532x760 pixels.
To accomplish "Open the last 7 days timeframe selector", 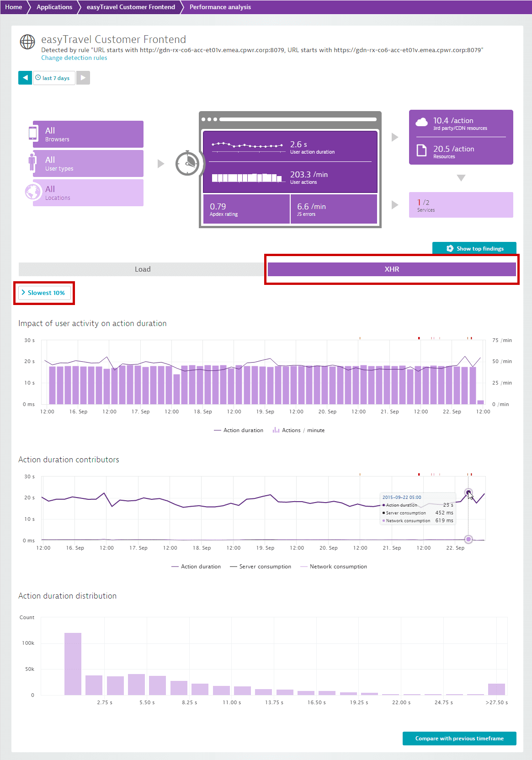I will click(x=54, y=78).
